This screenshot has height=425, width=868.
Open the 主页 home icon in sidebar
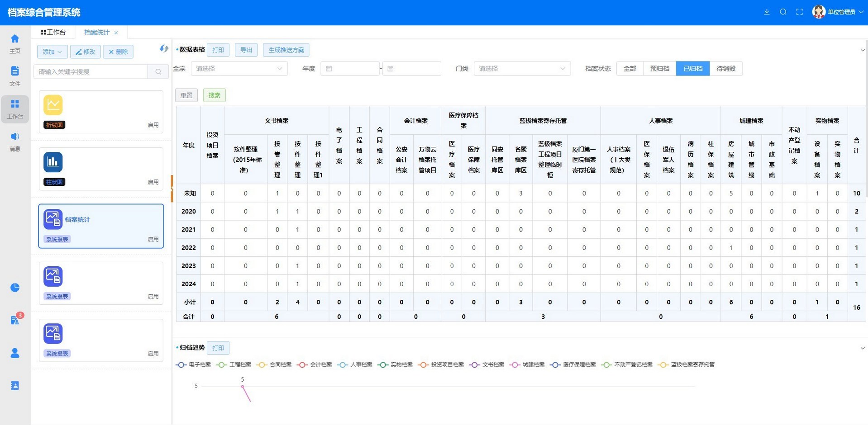coord(15,43)
